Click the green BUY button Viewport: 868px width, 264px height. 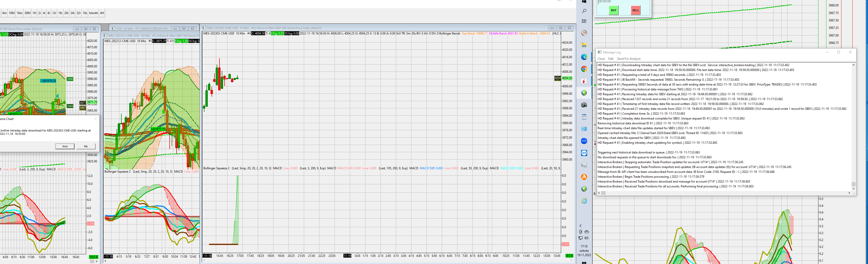tap(614, 10)
